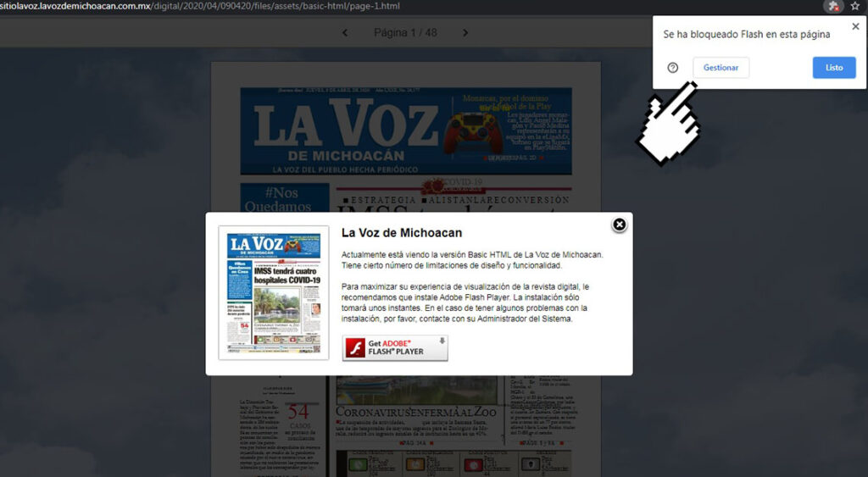Click the game controller image in masthead
868x477 pixels.
click(x=473, y=133)
